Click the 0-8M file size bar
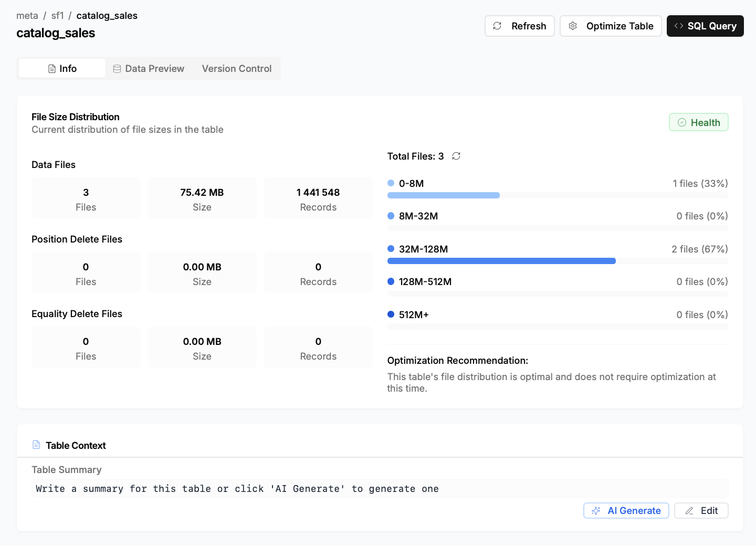The image size is (756, 546). 444,195
